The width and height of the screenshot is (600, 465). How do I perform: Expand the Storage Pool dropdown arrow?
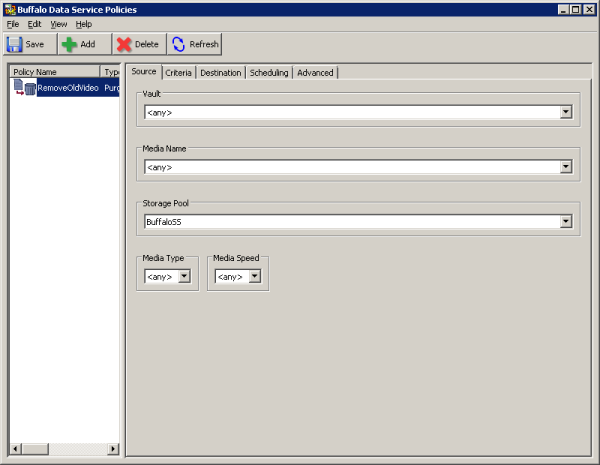point(566,222)
